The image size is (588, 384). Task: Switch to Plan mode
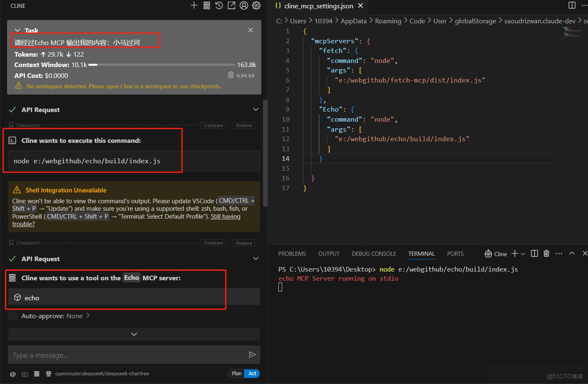click(236, 374)
